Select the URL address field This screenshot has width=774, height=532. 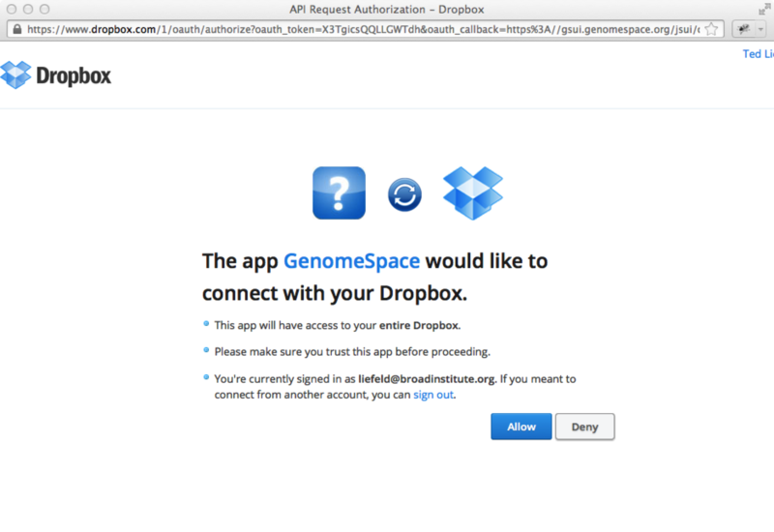(x=366, y=29)
